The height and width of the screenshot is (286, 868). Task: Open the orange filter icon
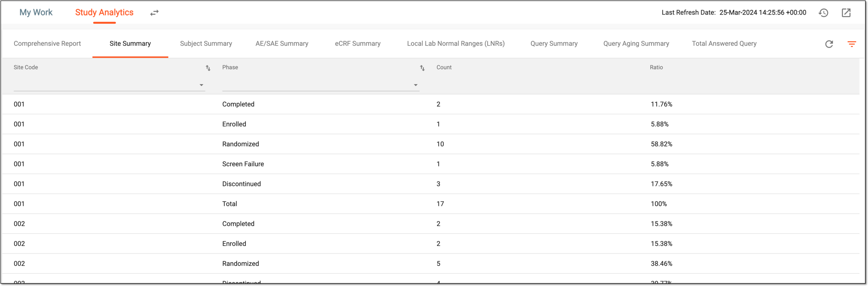tap(852, 44)
